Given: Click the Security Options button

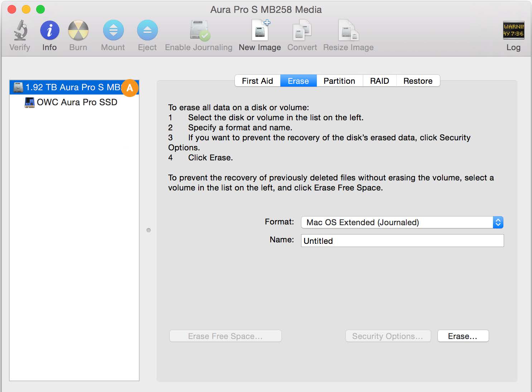Looking at the screenshot, I should point(388,336).
